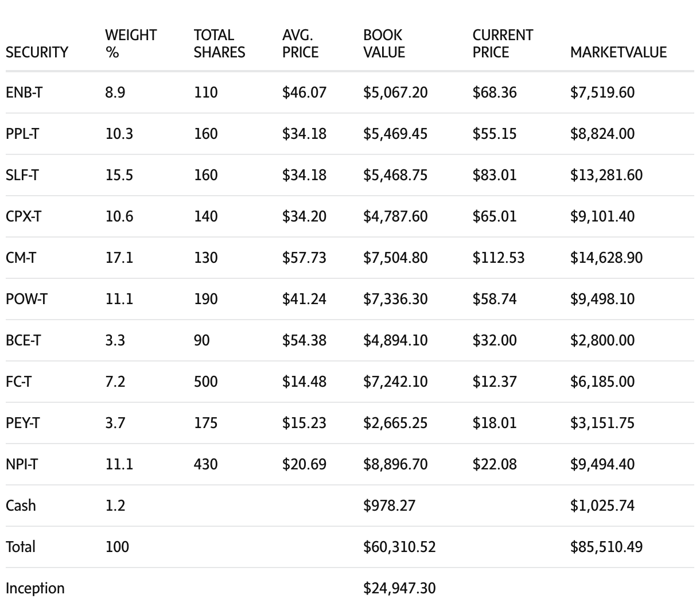The image size is (700, 614).
Task: Click the BOOK VALUE column header
Action: pyautogui.click(x=384, y=44)
